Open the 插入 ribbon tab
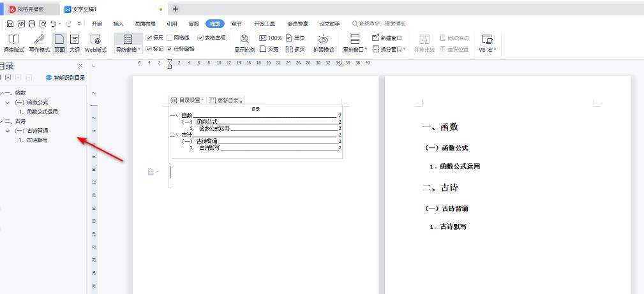Screen dimensions: 644x294 (x=118, y=24)
